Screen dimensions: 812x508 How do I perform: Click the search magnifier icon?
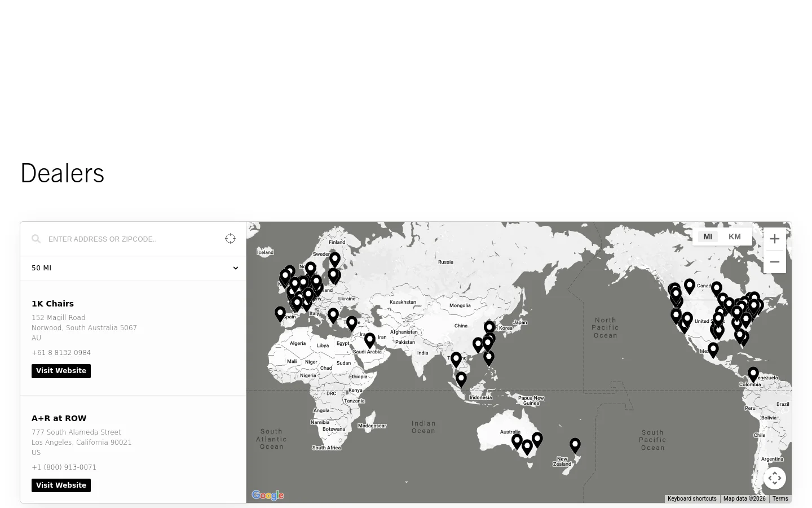pos(36,239)
